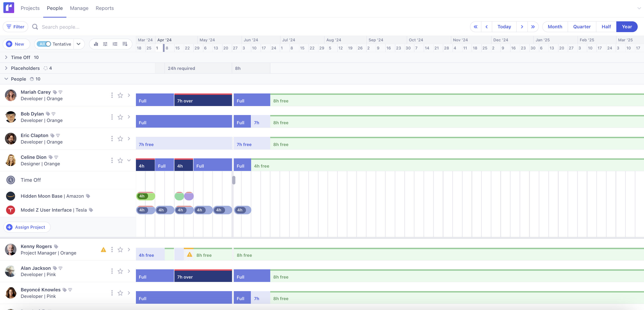Expand the Placeholders section

[x=6, y=68]
